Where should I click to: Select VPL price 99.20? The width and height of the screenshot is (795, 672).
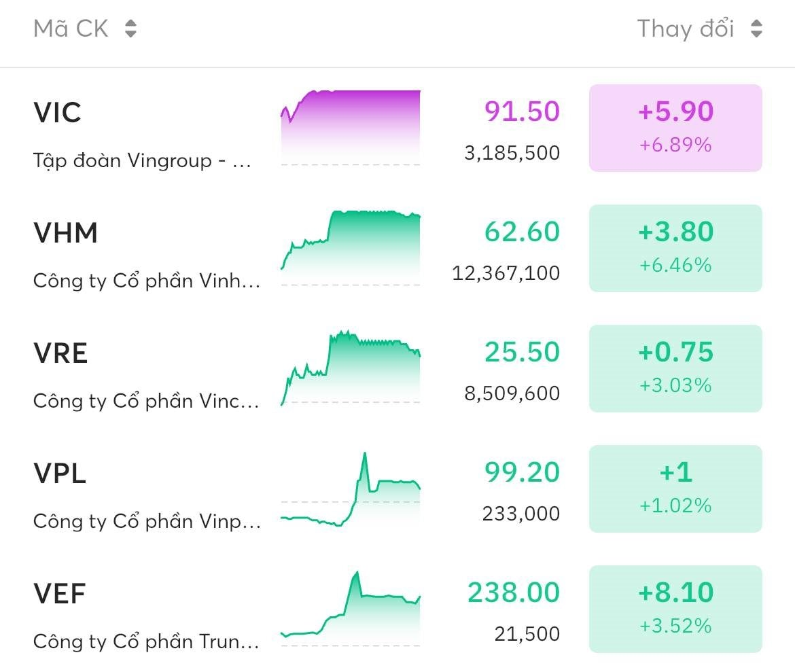522,472
